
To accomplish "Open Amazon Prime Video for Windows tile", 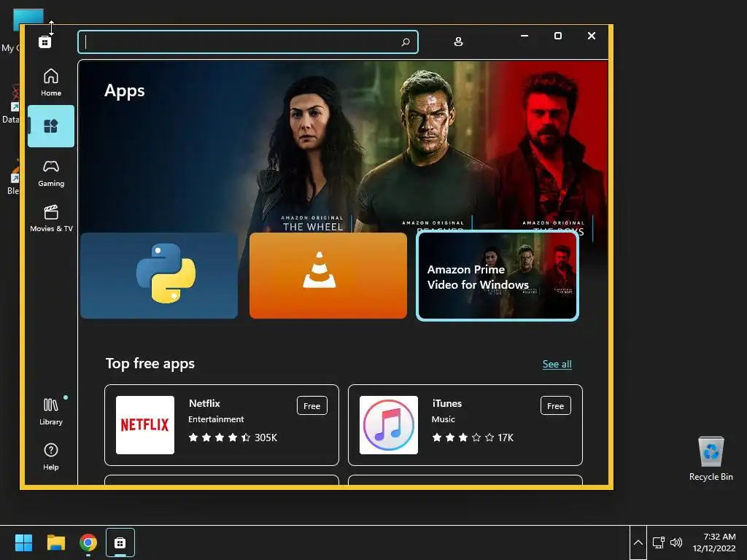I will tap(498, 275).
